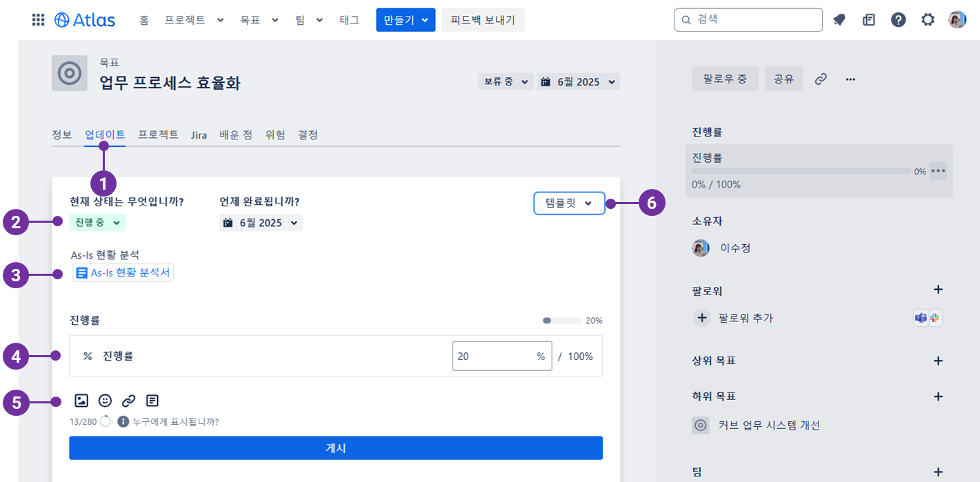Open the As-Is 현황 분석서 document link
The image size is (980, 482).
123,273
